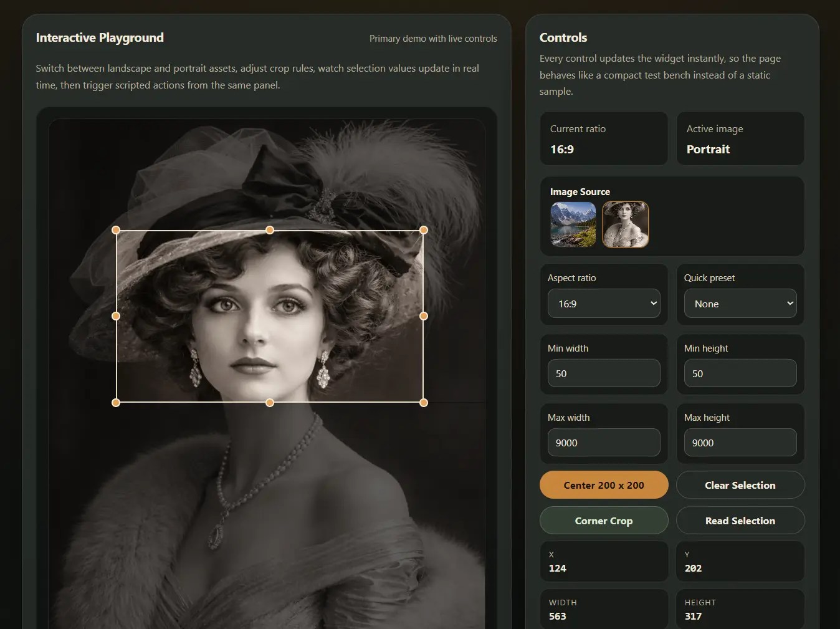Trigger the Corner Crop action

tap(603, 521)
